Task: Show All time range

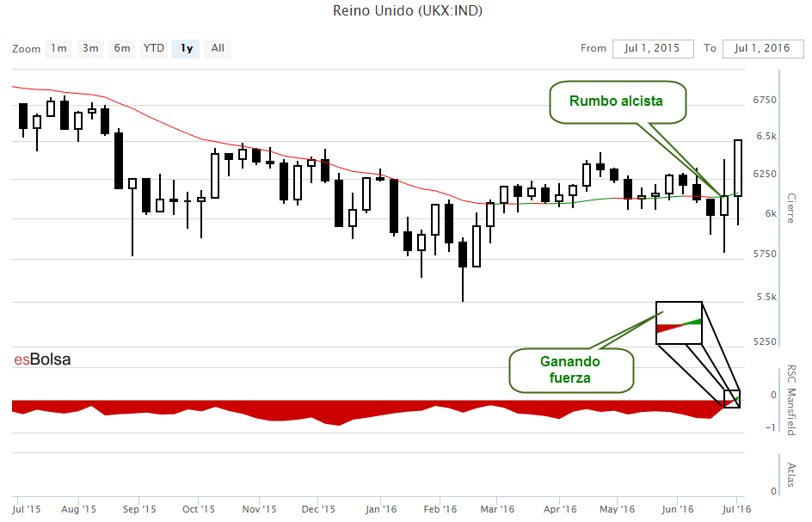Action: tap(218, 48)
